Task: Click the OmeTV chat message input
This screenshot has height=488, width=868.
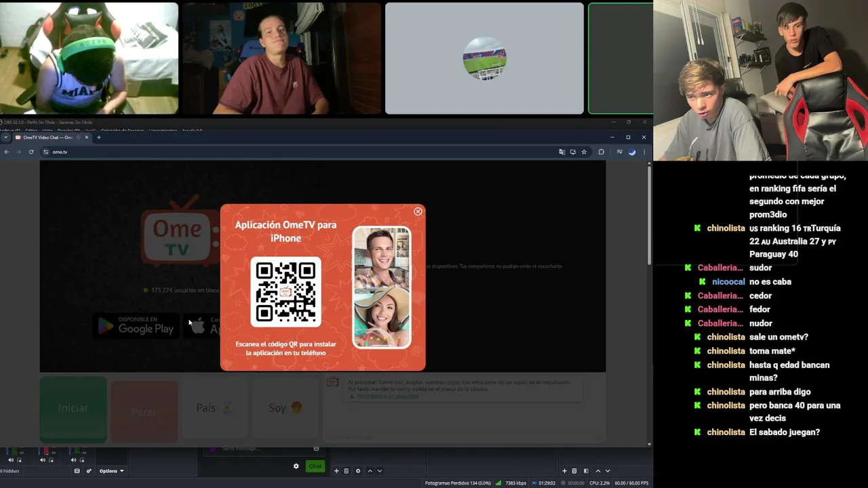Action: click(x=465, y=437)
